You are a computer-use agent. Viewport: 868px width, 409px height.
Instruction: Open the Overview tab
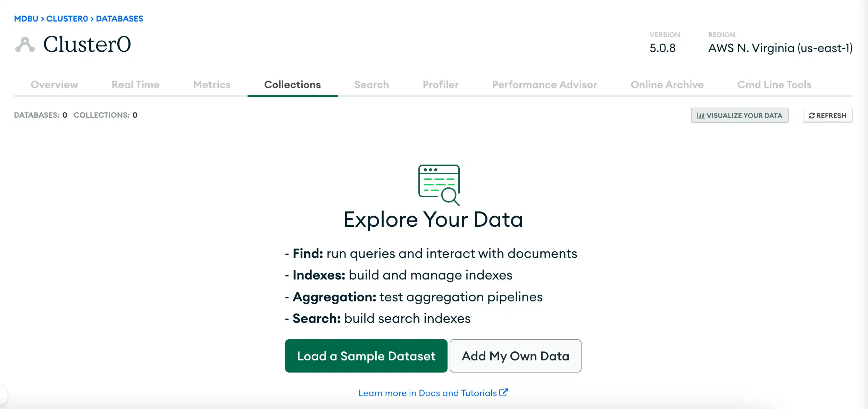54,85
